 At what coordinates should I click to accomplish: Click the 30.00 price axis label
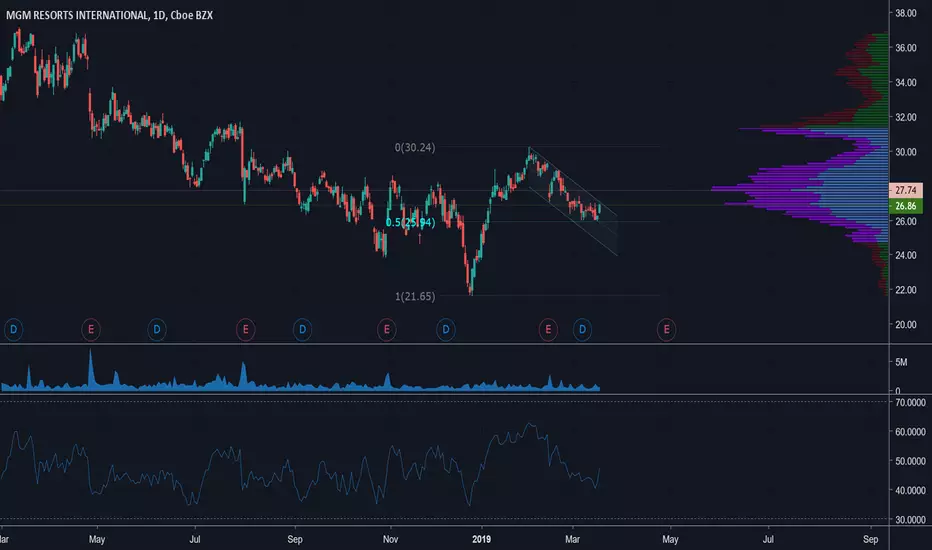(x=906, y=152)
